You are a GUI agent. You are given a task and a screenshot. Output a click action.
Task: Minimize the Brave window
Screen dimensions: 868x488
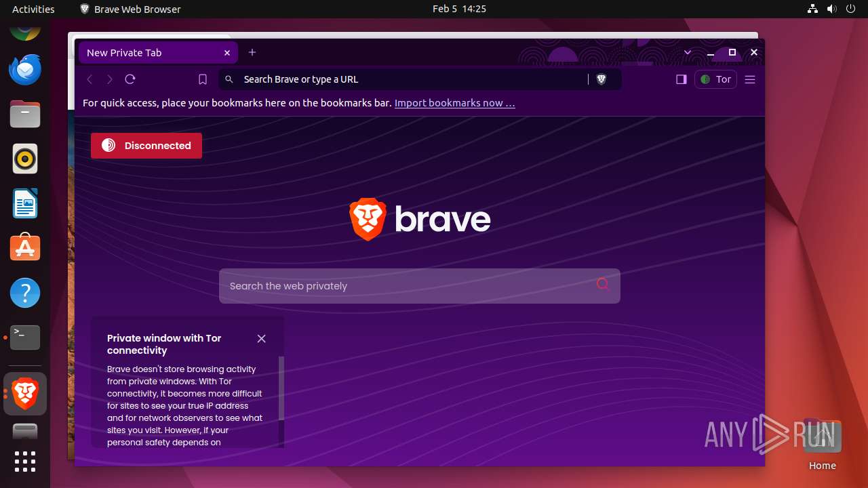pyautogui.click(x=711, y=52)
